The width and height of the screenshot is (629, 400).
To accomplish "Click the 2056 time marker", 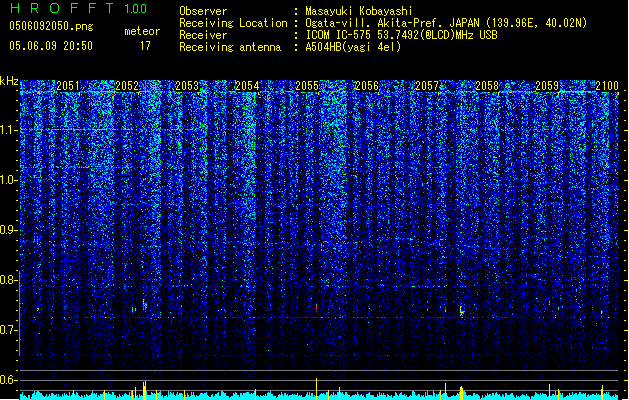I will point(367,86).
